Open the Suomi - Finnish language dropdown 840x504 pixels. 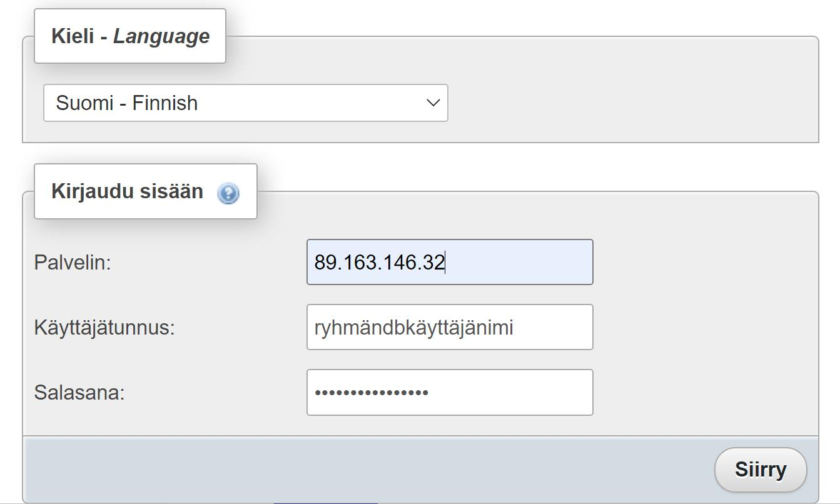(246, 103)
